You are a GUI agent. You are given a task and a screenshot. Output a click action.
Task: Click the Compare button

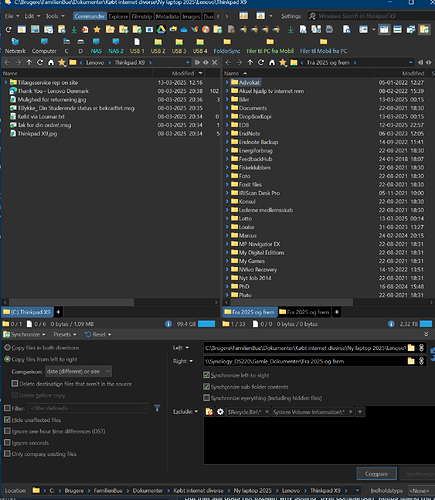[376, 474]
